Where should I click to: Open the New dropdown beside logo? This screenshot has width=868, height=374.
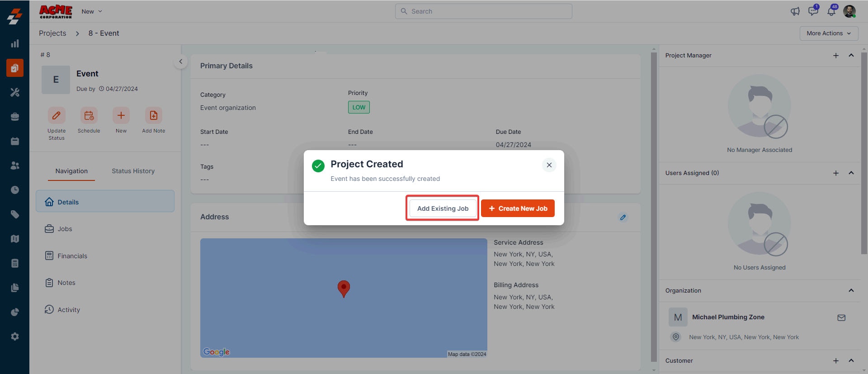pos(92,11)
